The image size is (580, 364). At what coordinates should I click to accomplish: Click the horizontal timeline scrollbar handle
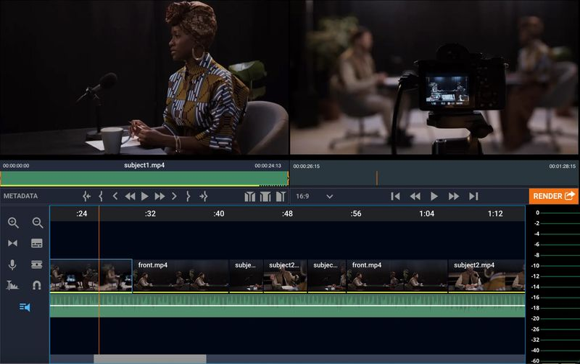tap(150, 359)
